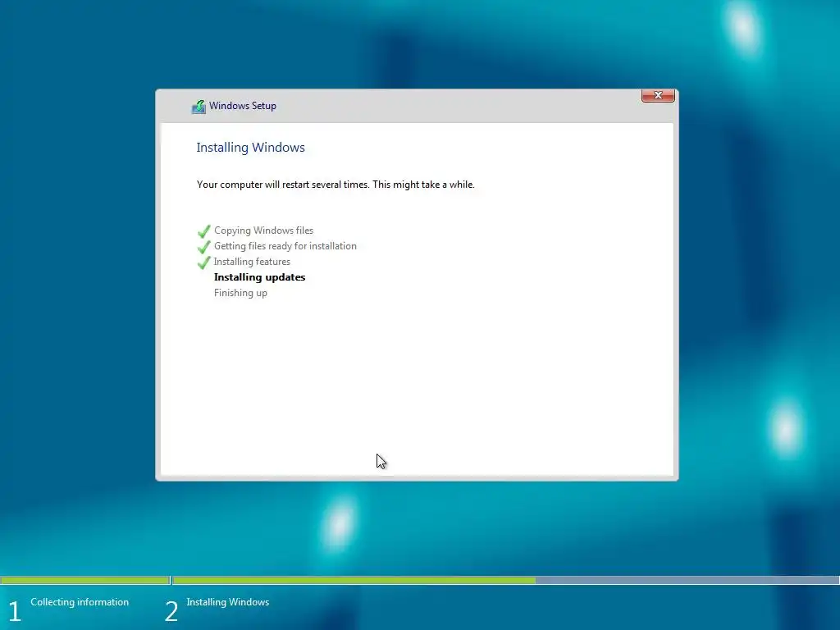Select the 'Installing features' step

tap(252, 262)
